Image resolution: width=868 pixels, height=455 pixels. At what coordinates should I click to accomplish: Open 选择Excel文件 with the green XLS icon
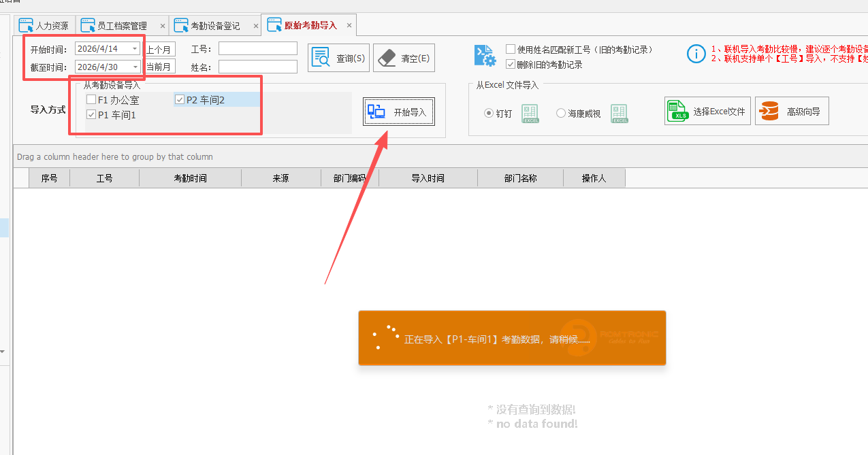(x=679, y=111)
